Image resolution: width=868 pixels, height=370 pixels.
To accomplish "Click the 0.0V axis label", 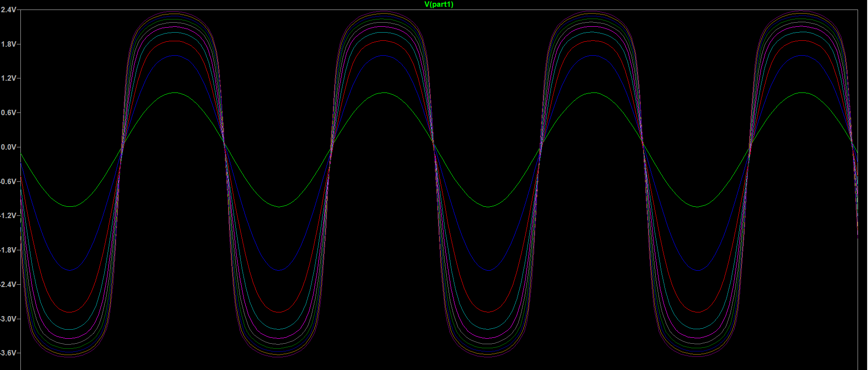I will pyautogui.click(x=9, y=147).
